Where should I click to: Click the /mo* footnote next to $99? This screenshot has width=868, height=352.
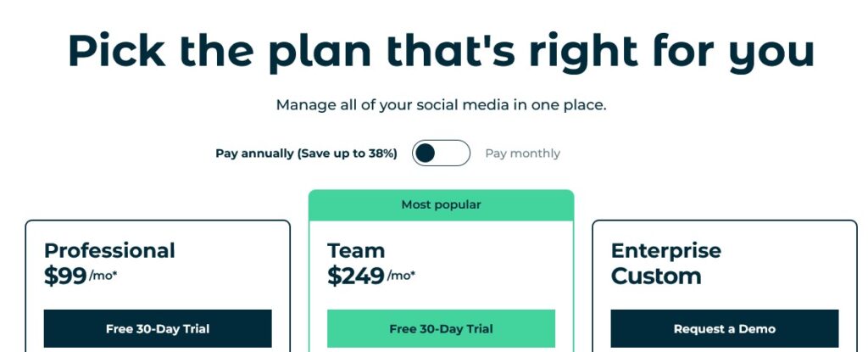click(103, 276)
